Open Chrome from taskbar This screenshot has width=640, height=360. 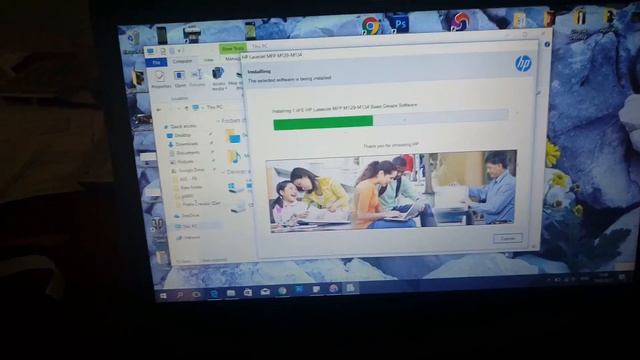click(x=282, y=291)
